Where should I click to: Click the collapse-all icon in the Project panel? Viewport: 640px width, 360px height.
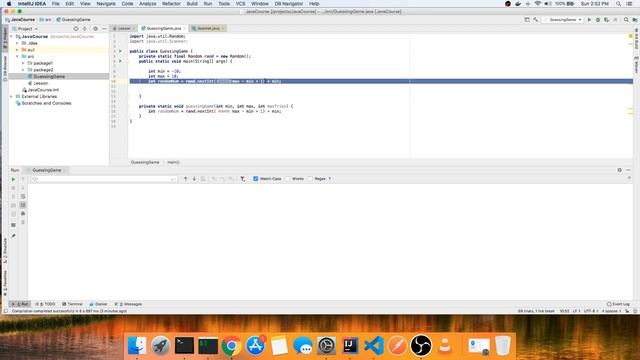point(84,29)
